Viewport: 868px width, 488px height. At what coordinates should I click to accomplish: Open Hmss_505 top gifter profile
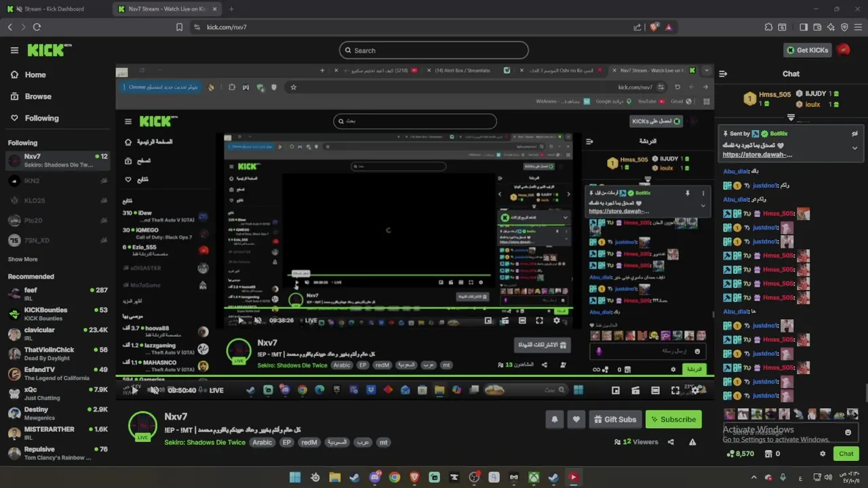[768, 99]
